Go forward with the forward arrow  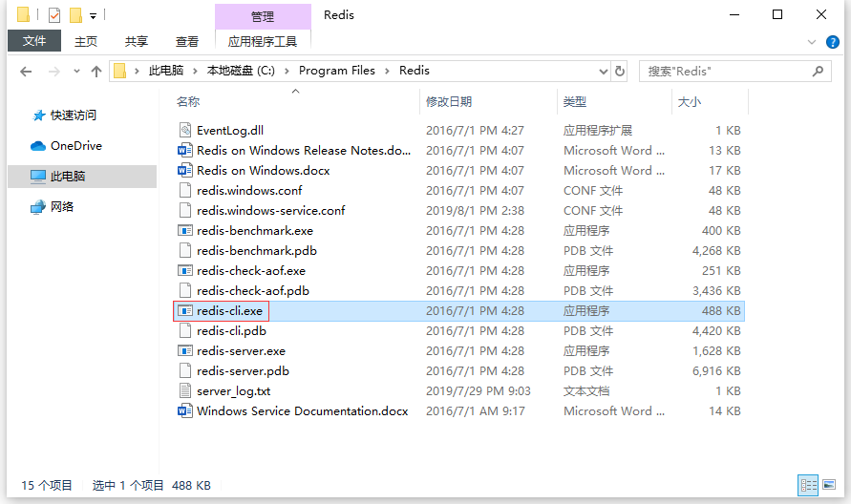pos(53,71)
